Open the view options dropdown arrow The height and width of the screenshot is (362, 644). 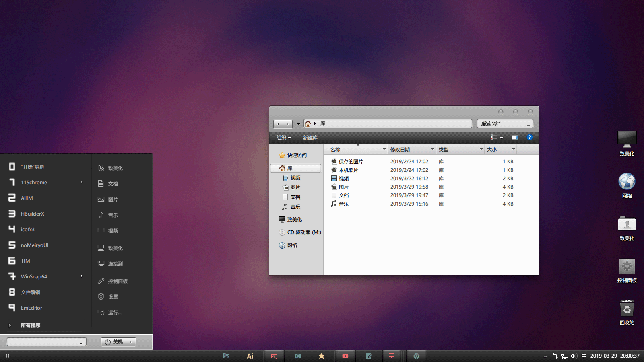[502, 138]
